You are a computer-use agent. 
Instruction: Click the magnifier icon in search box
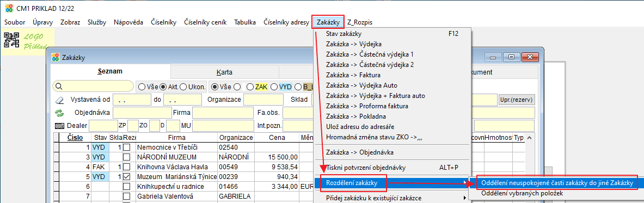pyautogui.click(x=58, y=87)
